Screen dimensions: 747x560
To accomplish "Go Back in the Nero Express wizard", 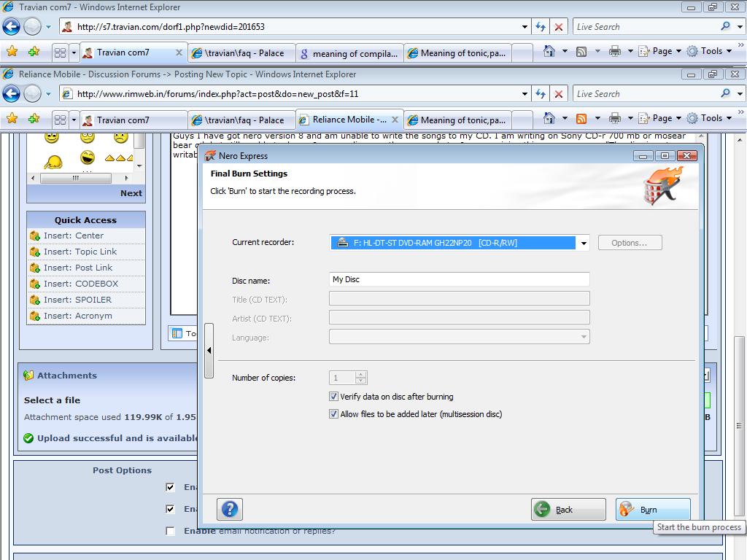I will pyautogui.click(x=568, y=510).
